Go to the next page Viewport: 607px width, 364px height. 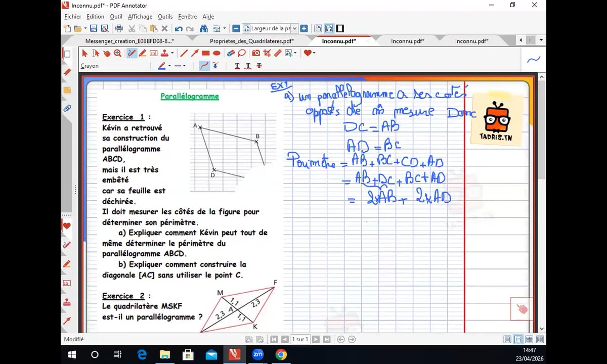click(x=316, y=339)
